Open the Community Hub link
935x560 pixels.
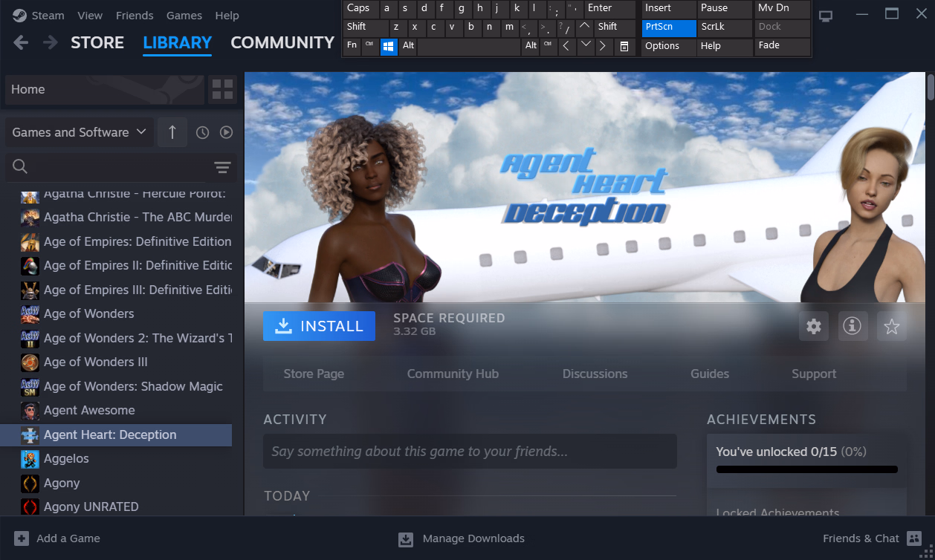(x=453, y=374)
